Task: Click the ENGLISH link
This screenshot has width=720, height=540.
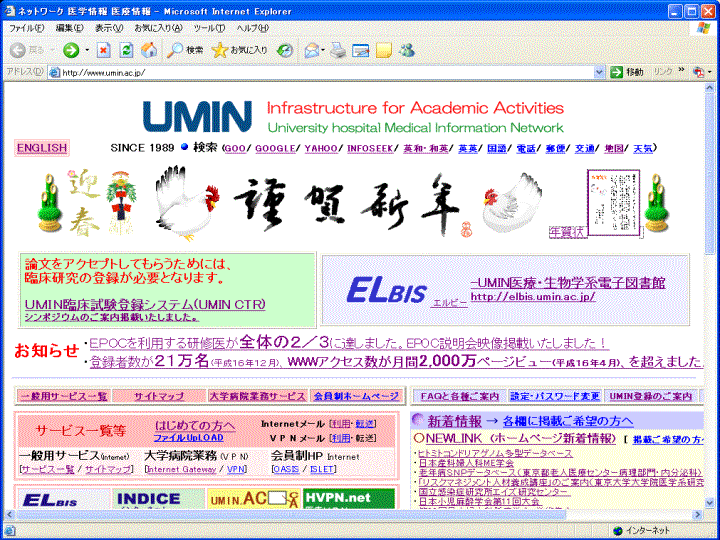Action: (x=42, y=148)
